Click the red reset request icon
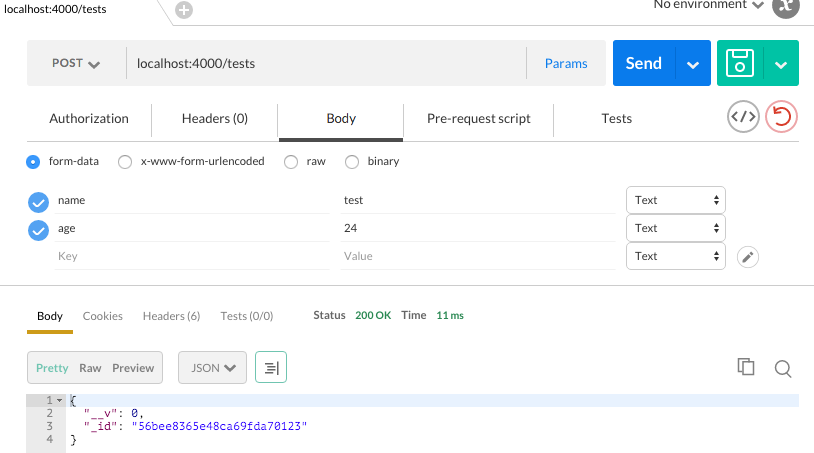Viewport: 814px width, 453px height. tap(781, 117)
